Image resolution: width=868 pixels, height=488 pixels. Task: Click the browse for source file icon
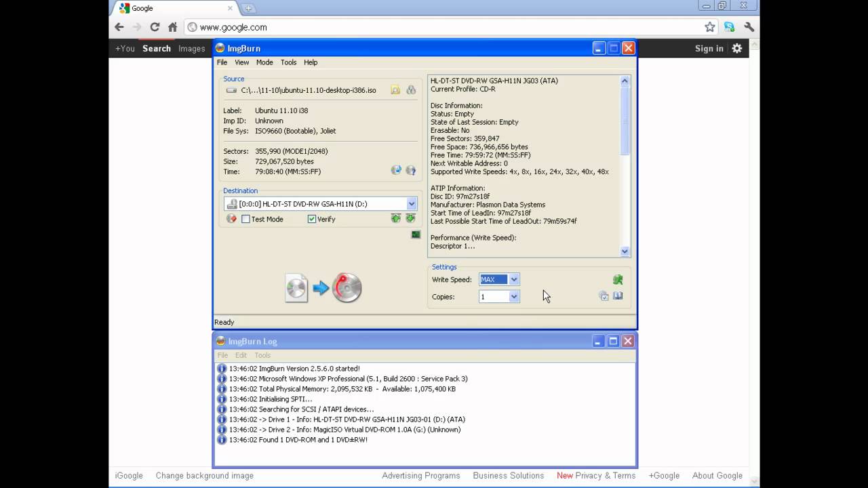[395, 90]
